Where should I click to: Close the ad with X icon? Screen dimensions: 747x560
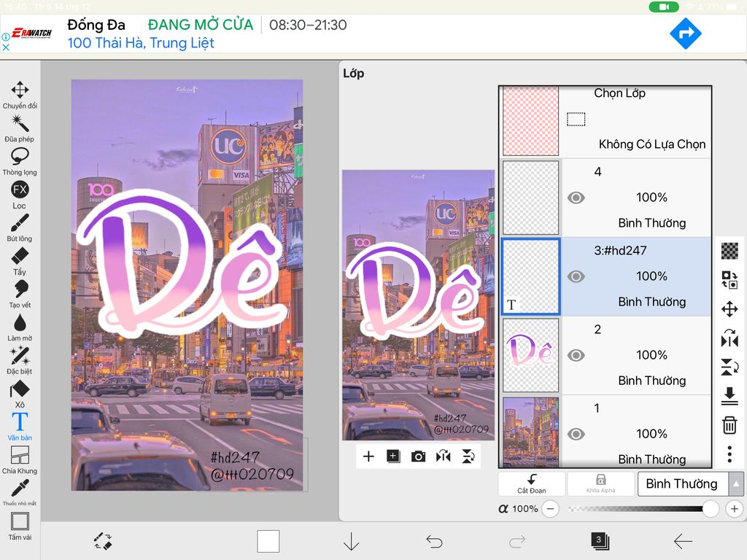point(6,47)
